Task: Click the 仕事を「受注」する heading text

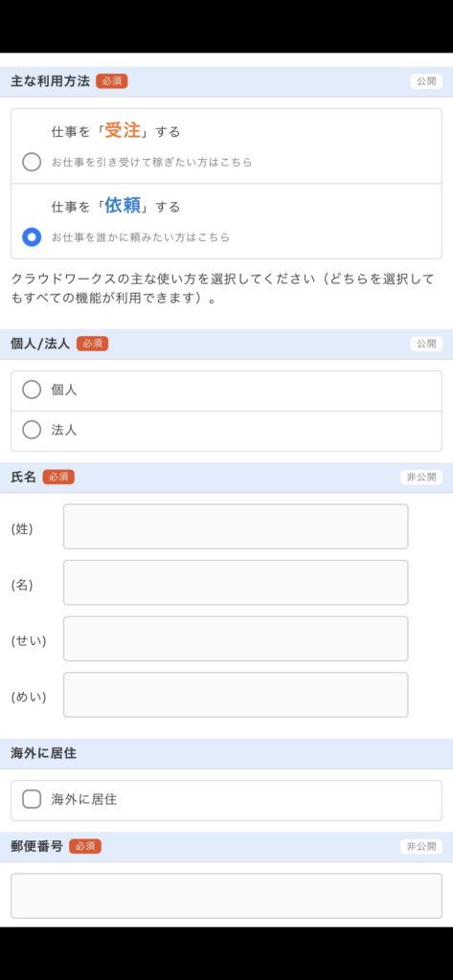Action: [116, 130]
